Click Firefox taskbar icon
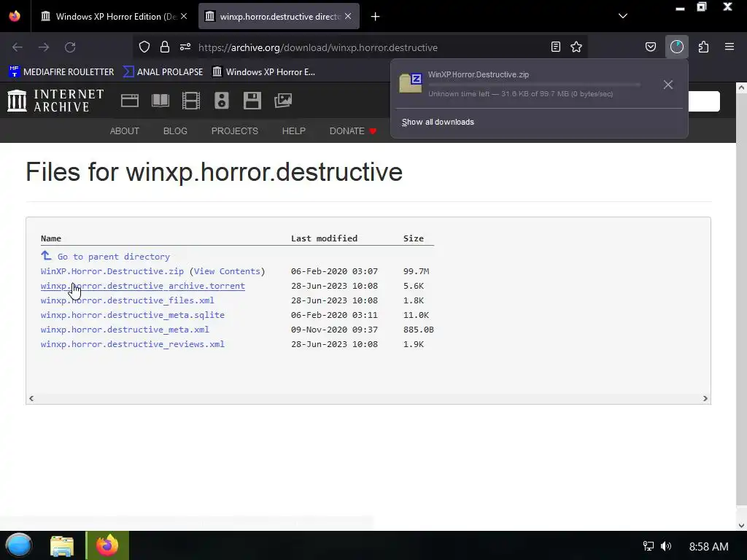The width and height of the screenshot is (747, 560). (107, 545)
